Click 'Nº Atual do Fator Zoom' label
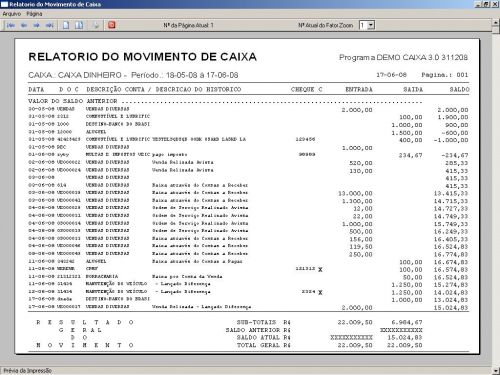 [325, 25]
